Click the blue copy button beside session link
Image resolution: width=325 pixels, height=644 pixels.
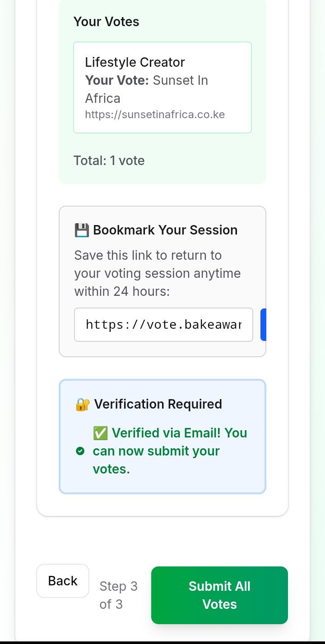click(x=263, y=325)
